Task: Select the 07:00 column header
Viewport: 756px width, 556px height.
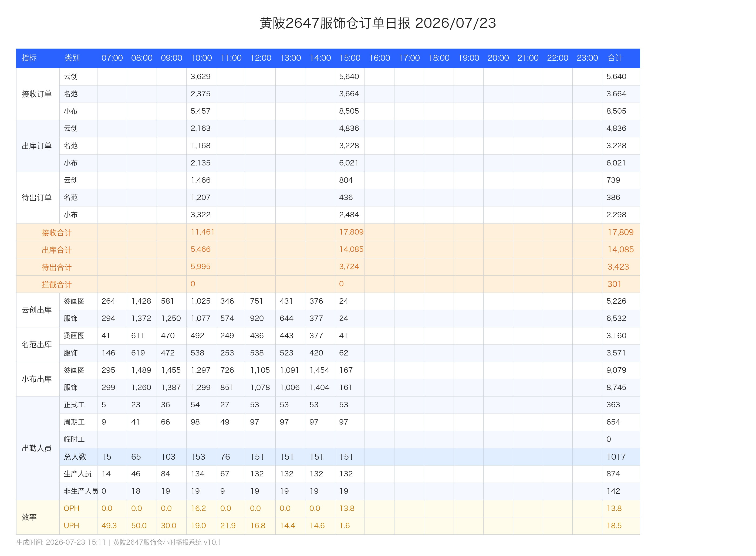Action: tap(112, 58)
